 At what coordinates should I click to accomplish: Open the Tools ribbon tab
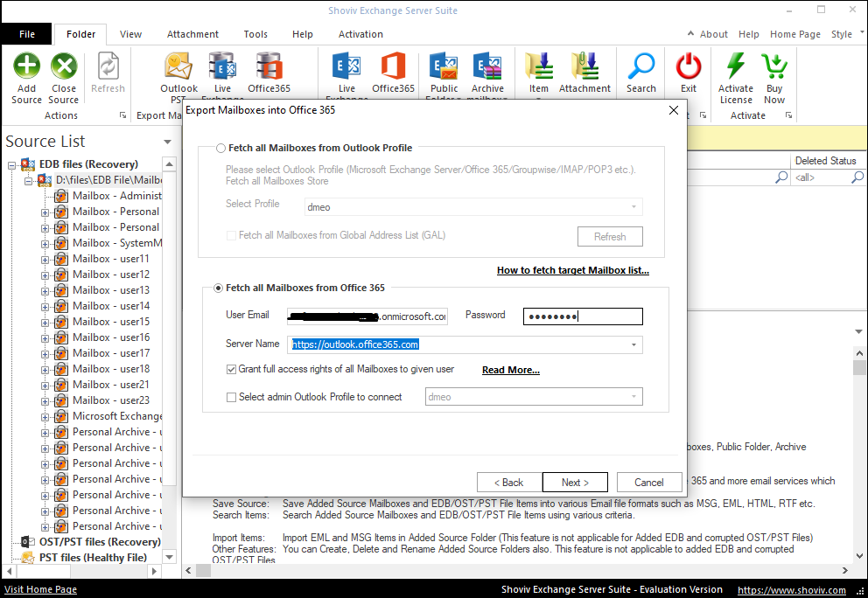pyautogui.click(x=255, y=34)
